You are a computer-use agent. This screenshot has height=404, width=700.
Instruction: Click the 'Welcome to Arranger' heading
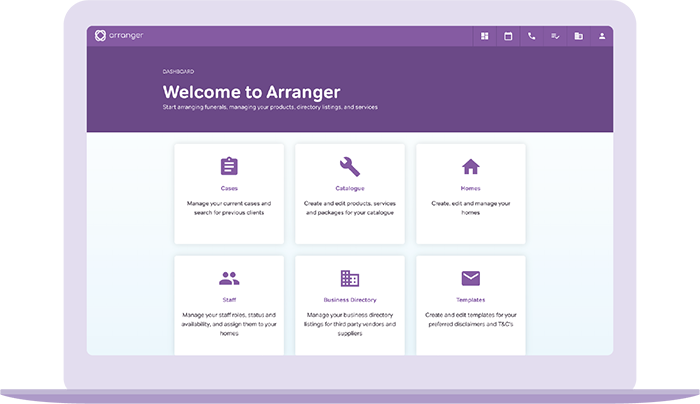pos(251,92)
